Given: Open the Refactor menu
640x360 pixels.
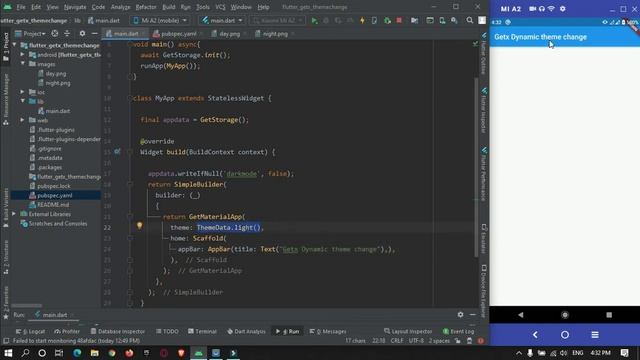Looking at the screenshot, I should (146, 7).
